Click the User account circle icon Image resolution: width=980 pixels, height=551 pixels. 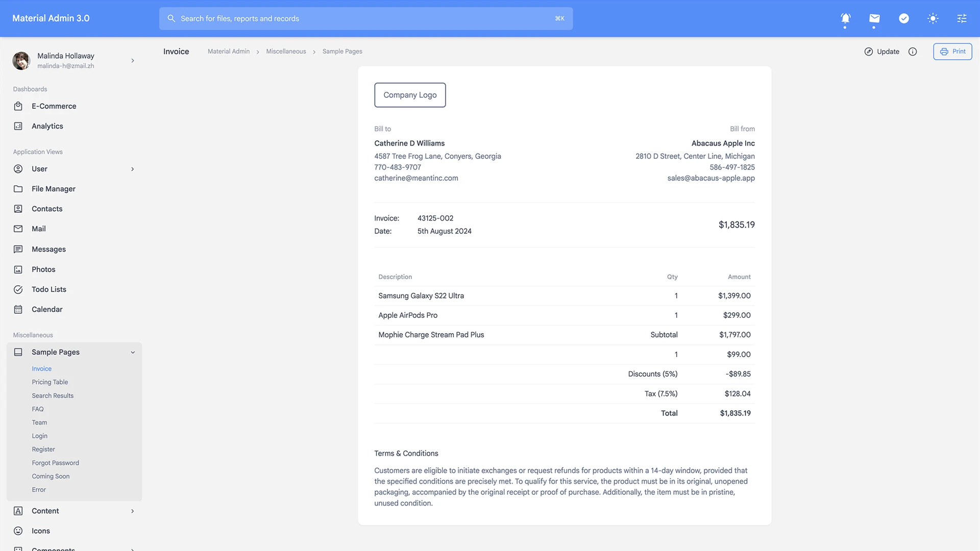(x=18, y=169)
